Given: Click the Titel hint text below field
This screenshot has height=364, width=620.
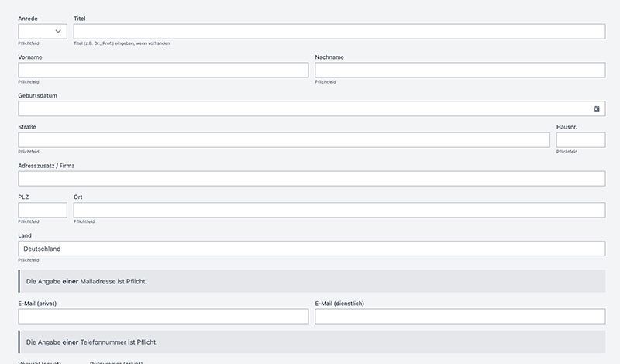Looking at the screenshot, I should point(121,43).
